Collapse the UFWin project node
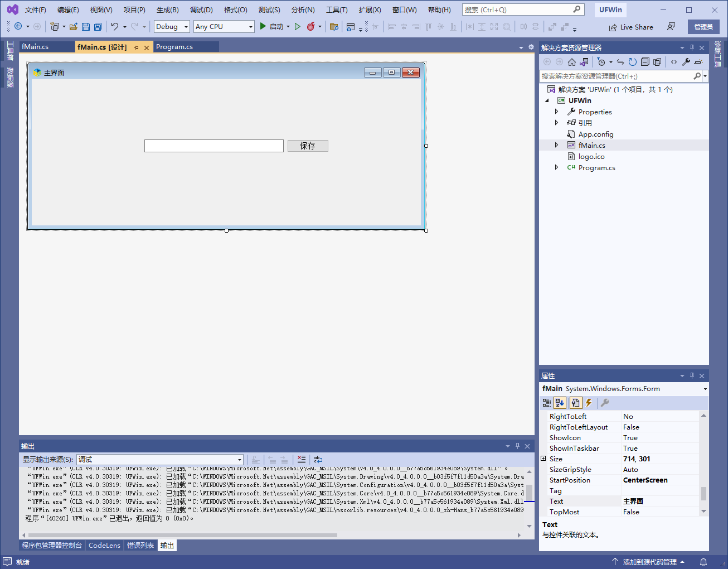Screen dimensions: 728x569 pos(547,100)
